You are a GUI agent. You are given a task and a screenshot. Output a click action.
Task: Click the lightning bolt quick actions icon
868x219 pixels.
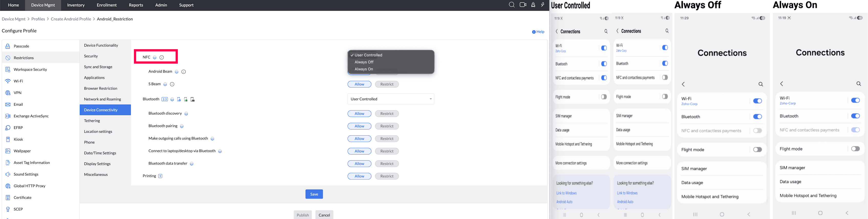[x=542, y=5]
